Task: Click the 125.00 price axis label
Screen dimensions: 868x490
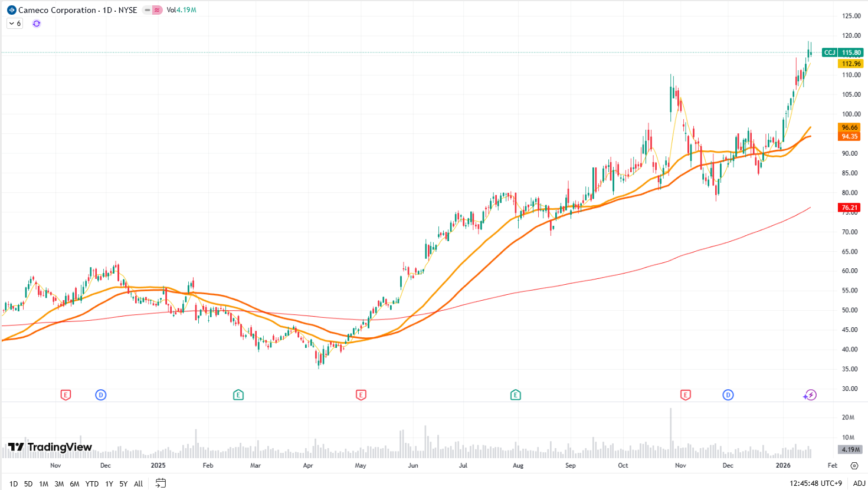Action: point(851,16)
